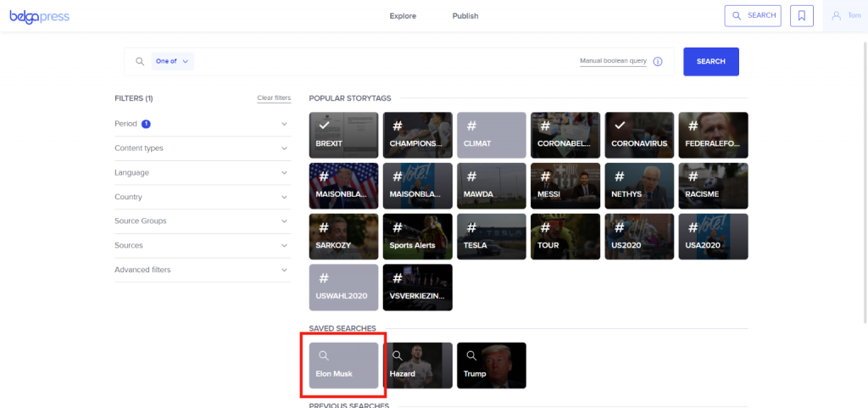The height and width of the screenshot is (408, 868).
Task: Deselect the checked CORONAVIRUS storytag
Action: pyautogui.click(x=639, y=135)
